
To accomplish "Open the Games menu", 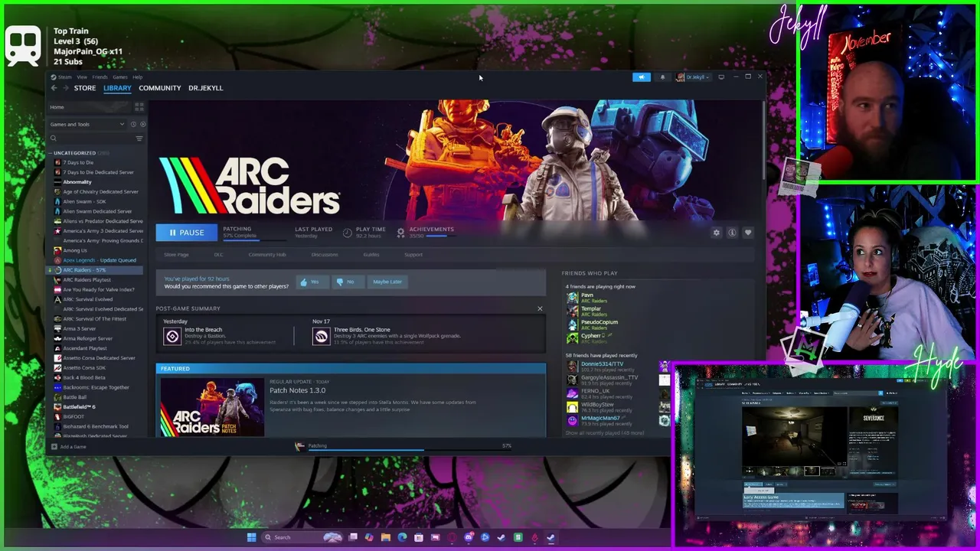I will (120, 77).
